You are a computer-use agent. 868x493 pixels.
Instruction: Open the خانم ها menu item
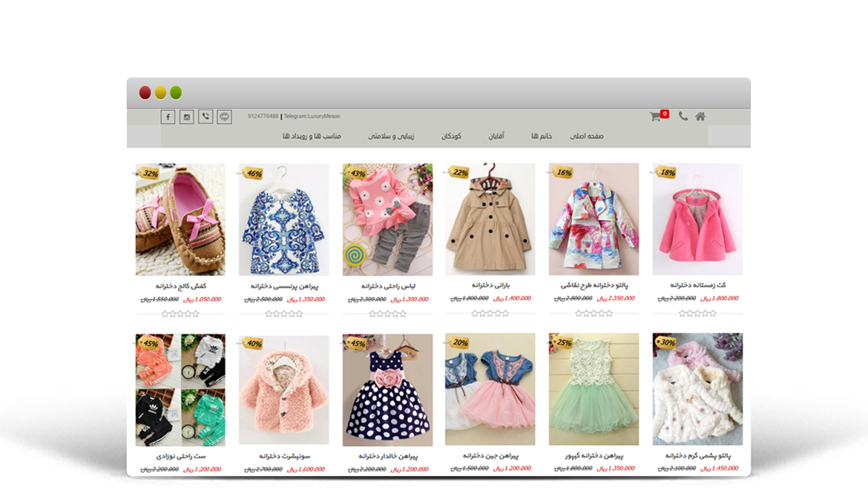pos(542,136)
